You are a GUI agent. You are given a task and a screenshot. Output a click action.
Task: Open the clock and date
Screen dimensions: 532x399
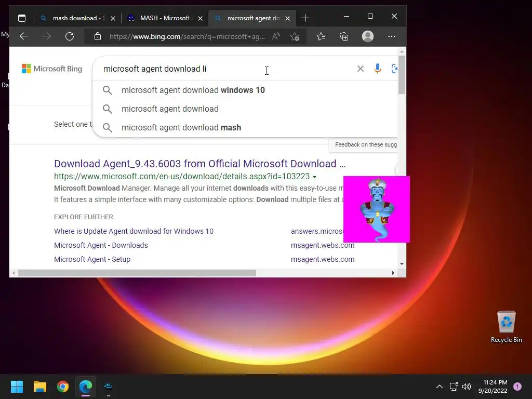(x=493, y=387)
